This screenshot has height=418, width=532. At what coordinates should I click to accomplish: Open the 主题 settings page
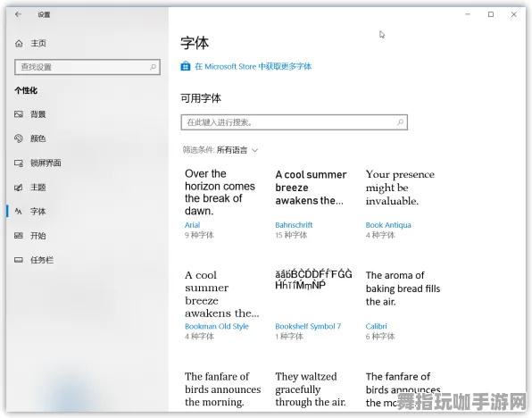click(38, 188)
